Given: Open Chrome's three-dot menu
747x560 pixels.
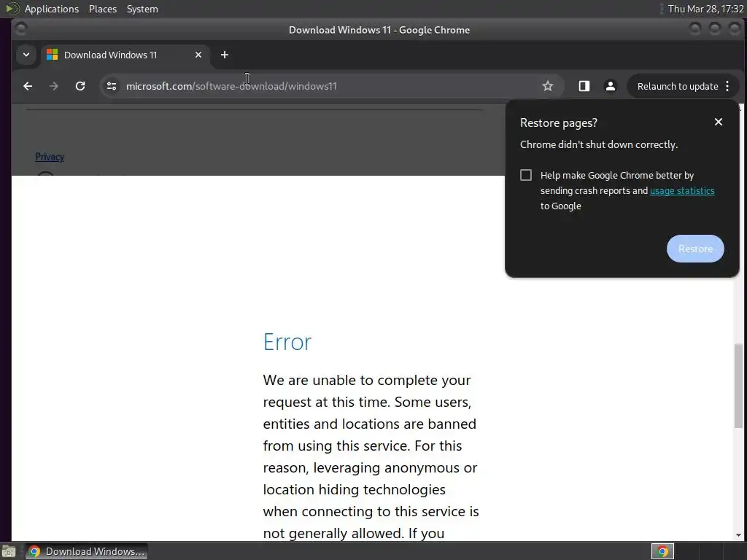Looking at the screenshot, I should pos(727,86).
